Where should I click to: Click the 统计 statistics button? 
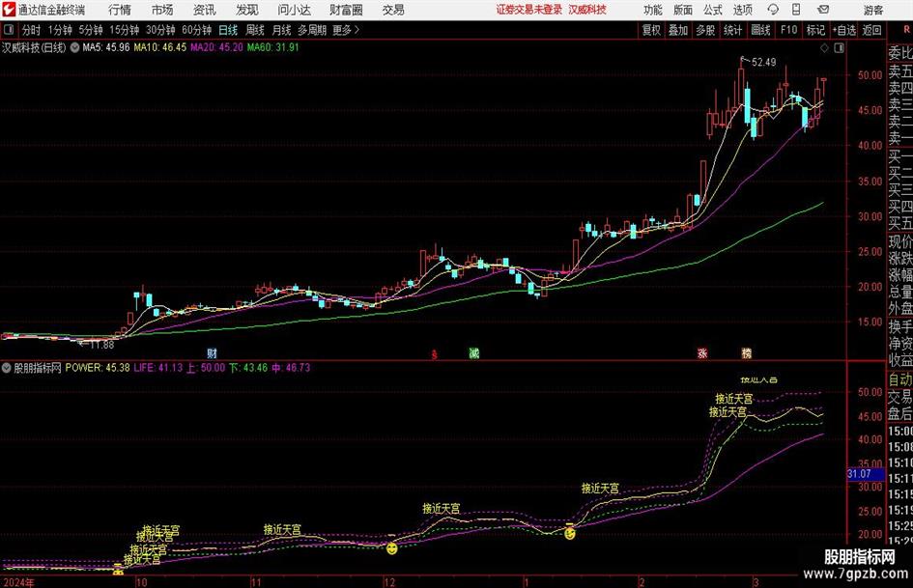click(733, 30)
